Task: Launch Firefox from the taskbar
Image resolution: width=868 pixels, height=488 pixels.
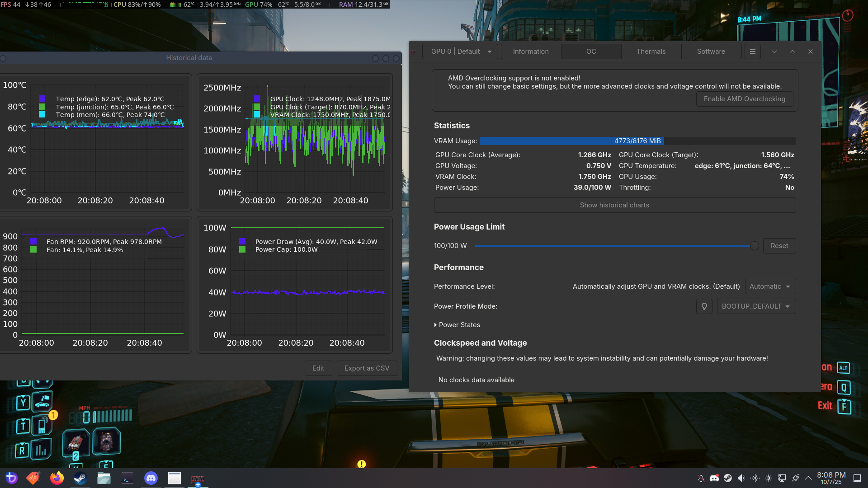Action: pyautogui.click(x=57, y=478)
